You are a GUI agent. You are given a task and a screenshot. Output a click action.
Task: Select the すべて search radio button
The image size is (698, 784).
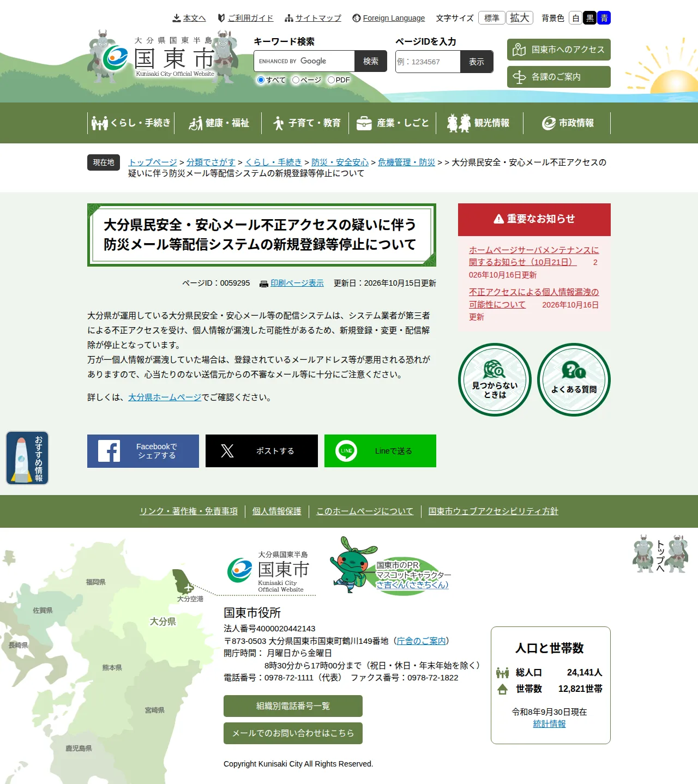point(261,80)
